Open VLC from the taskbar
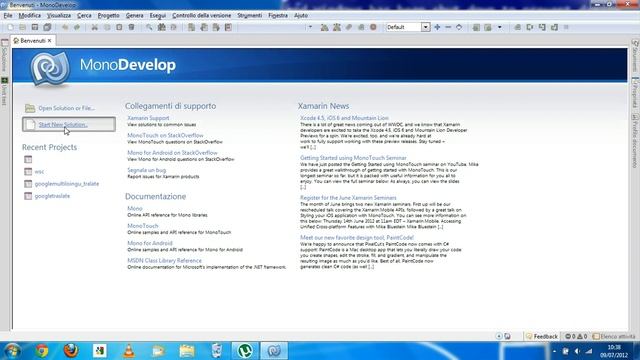The image size is (640, 360). [129, 351]
